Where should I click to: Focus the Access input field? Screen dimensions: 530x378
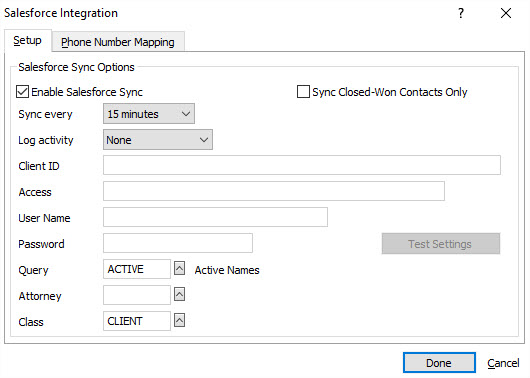(x=274, y=191)
